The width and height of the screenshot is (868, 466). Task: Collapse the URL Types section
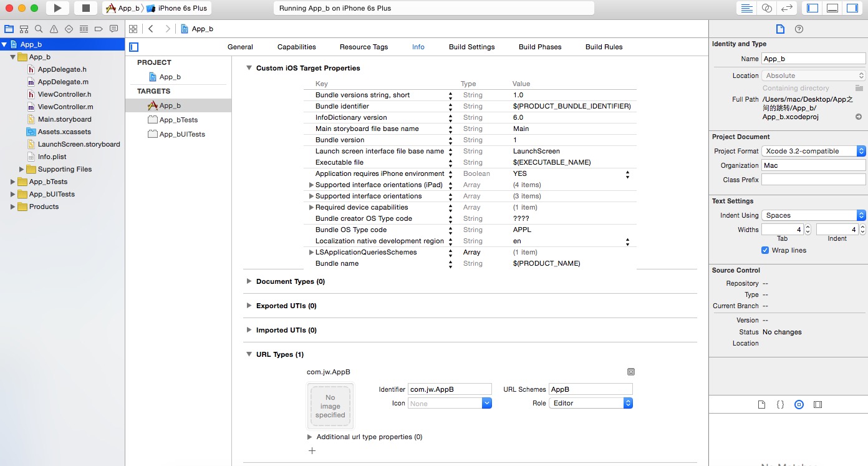click(249, 354)
